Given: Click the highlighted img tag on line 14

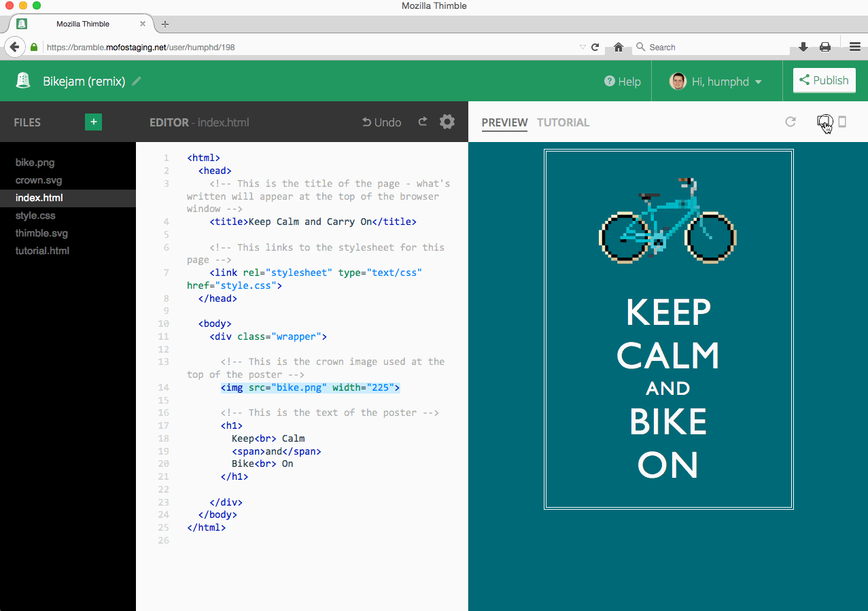Looking at the screenshot, I should 311,387.
